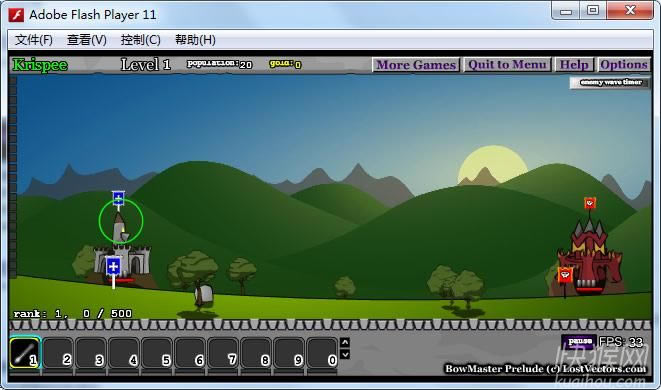Toggle the pause button

579,341
